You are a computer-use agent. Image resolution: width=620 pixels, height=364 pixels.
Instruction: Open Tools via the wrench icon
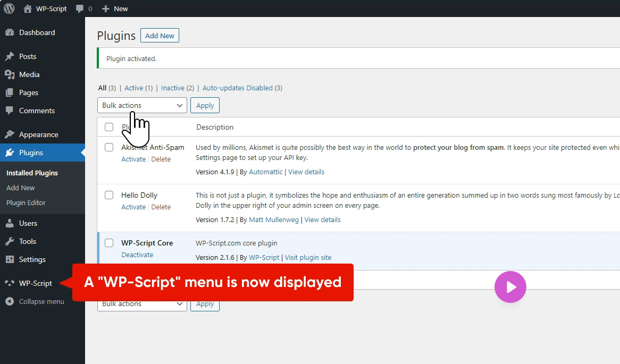[x=10, y=241]
